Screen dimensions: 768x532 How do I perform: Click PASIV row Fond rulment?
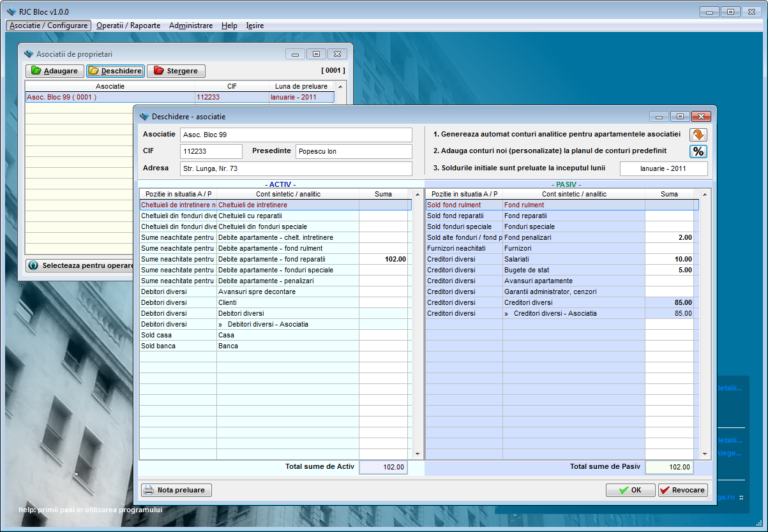(562, 205)
